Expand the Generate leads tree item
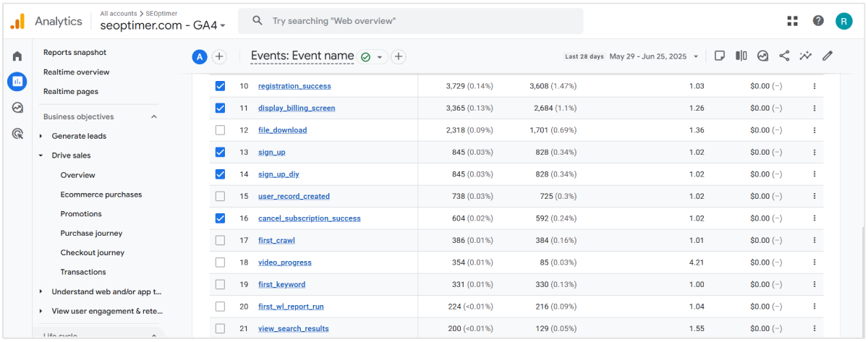 pos(41,136)
